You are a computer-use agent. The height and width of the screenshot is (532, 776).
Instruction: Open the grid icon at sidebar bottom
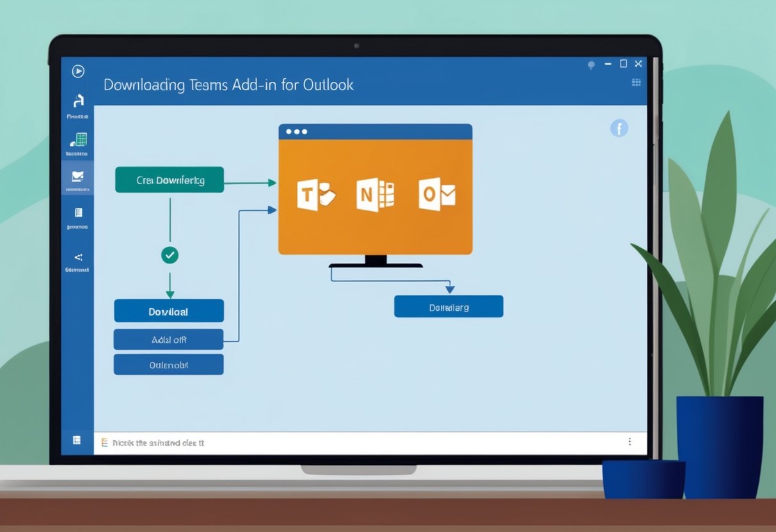pyautogui.click(x=77, y=440)
